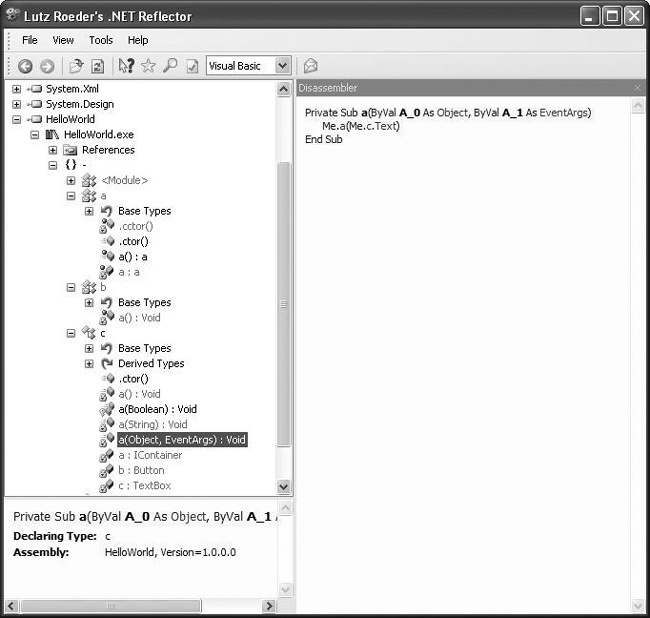Image resolution: width=650 pixels, height=618 pixels.
Task: Click horizontal scrollbar left arrow
Action: pos(11,606)
